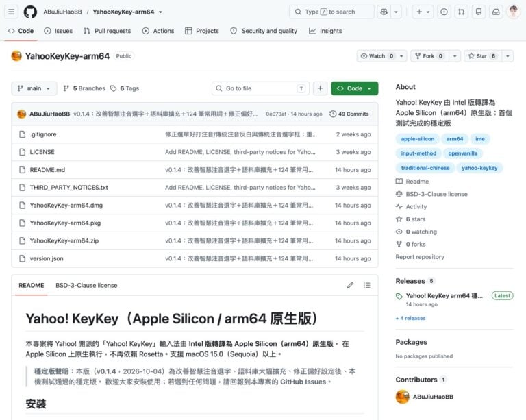Click the add file plus button
The width and height of the screenshot is (526, 420).
pyautogui.click(x=320, y=88)
